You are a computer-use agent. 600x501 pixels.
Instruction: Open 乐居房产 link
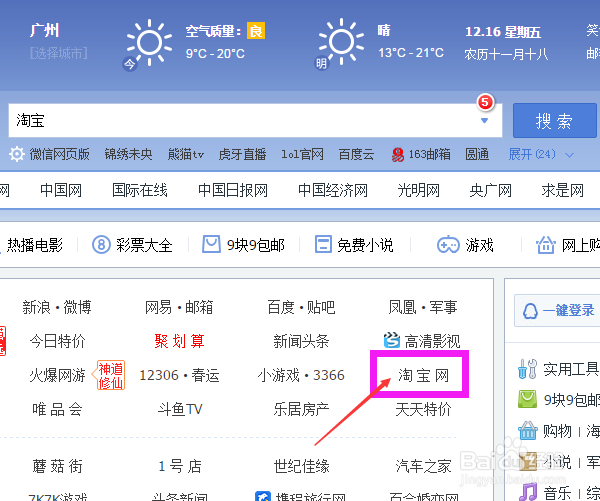[x=301, y=409]
